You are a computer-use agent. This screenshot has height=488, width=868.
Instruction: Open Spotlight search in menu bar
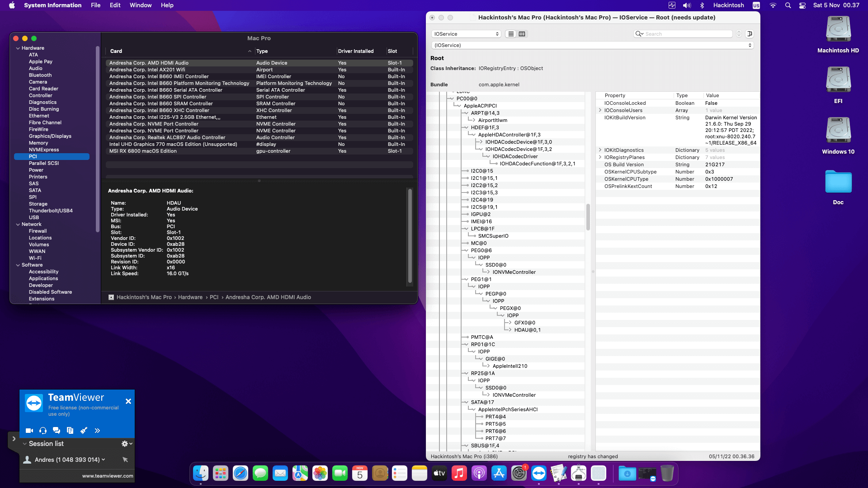tap(788, 5)
